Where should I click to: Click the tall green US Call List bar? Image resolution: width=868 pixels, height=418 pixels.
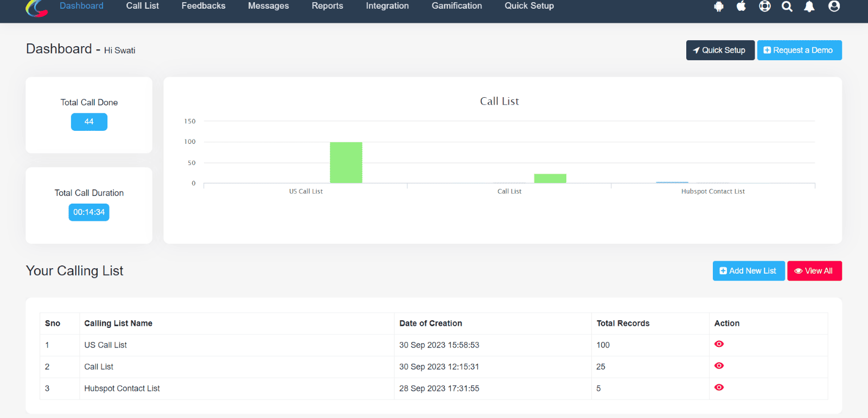tap(346, 163)
